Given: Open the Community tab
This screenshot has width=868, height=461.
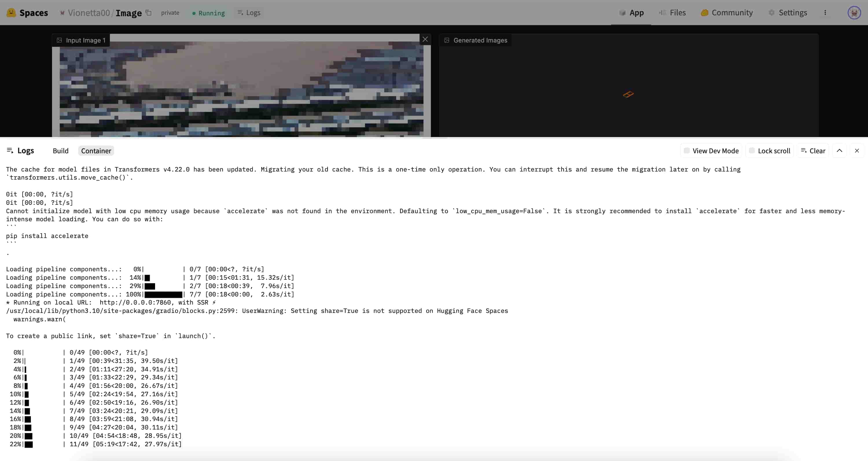Looking at the screenshot, I should (x=727, y=13).
